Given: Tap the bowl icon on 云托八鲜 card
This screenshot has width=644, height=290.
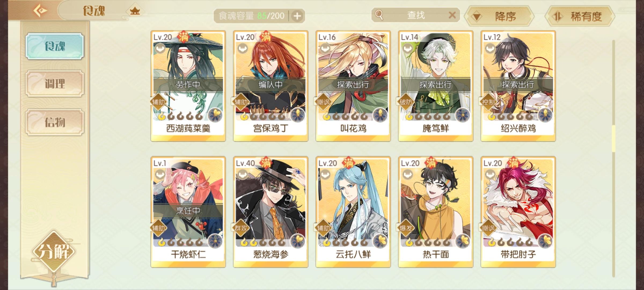Looking at the screenshot, I should tap(325, 175).
